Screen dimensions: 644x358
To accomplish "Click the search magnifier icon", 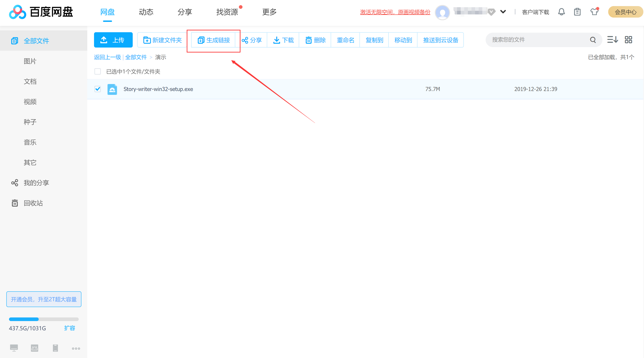I will tap(593, 40).
